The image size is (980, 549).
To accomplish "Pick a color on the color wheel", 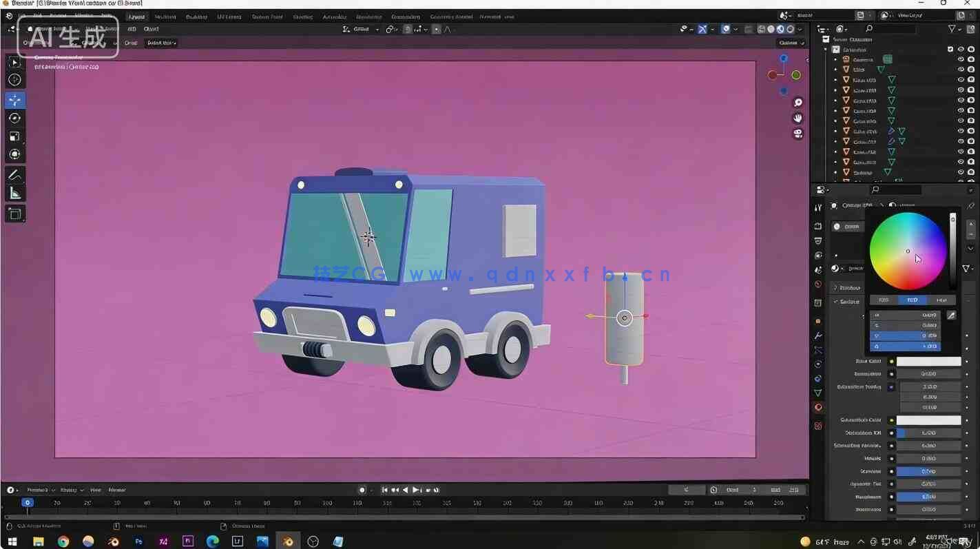I will [908, 251].
